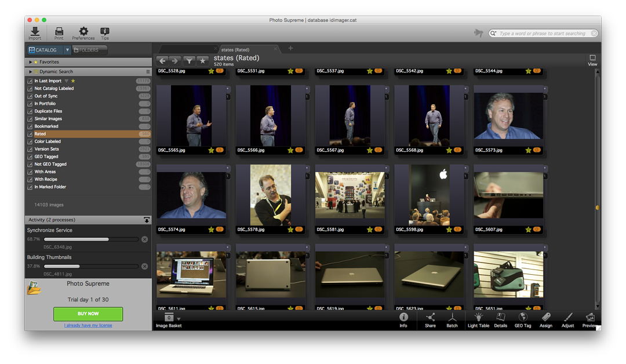Image resolution: width=626 pixels, height=364 pixels.
Task: Open the Catalog dropdown arrow
Action: click(67, 50)
